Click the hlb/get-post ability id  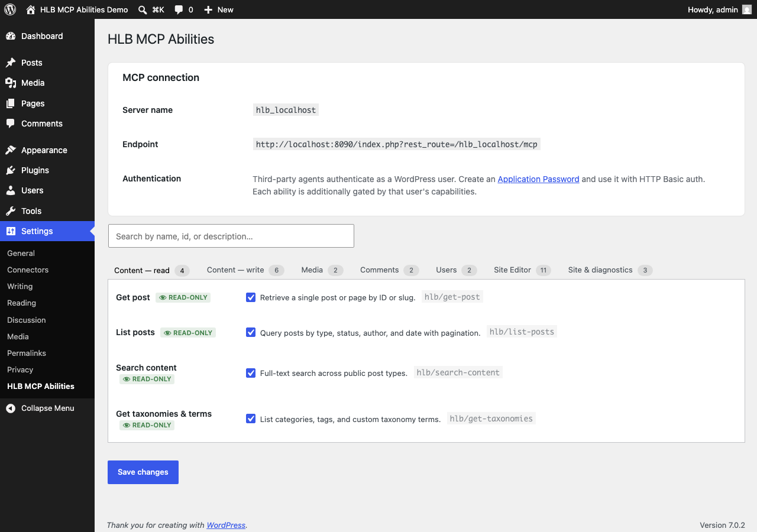452,297
